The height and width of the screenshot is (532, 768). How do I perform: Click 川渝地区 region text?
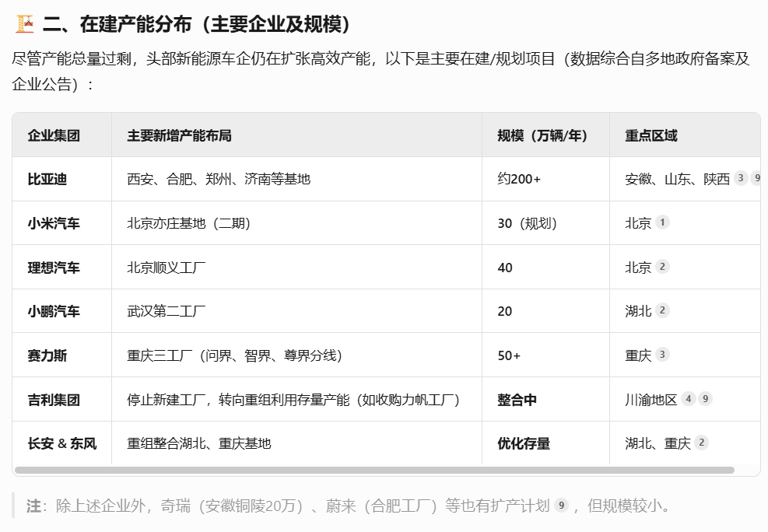(651, 400)
